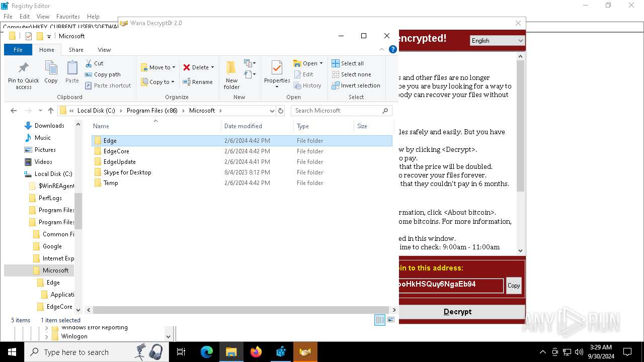Expand Winlogon key in Registry Editor

[46, 336]
